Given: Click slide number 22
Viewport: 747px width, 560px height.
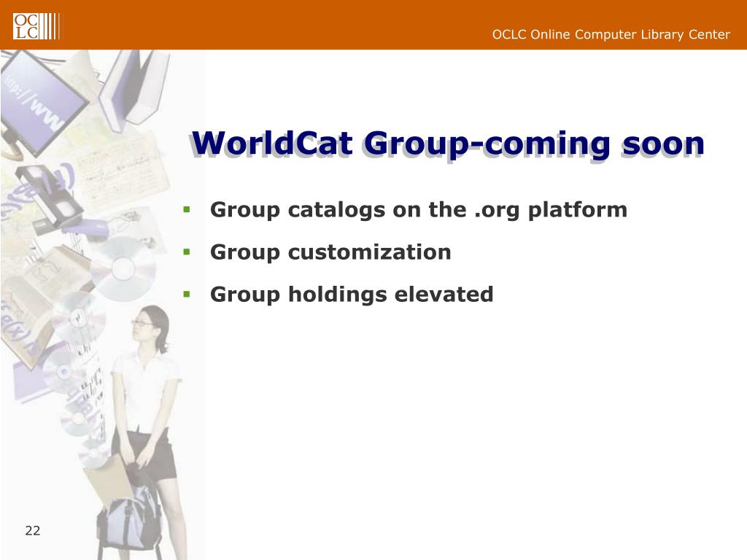Looking at the screenshot, I should coord(32,531).
